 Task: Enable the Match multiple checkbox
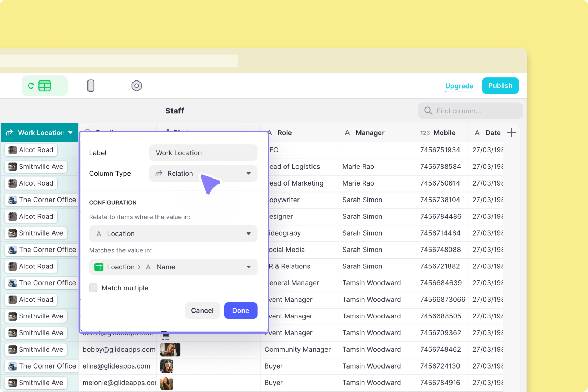pos(93,288)
